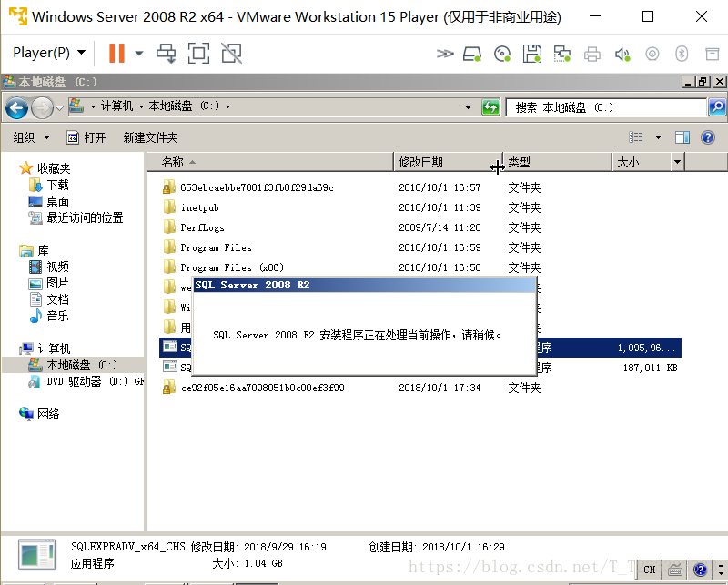Viewport: 728px width, 585px height.
Task: Click the search 本地磁盘 (C:) field
Action: [x=606, y=107]
